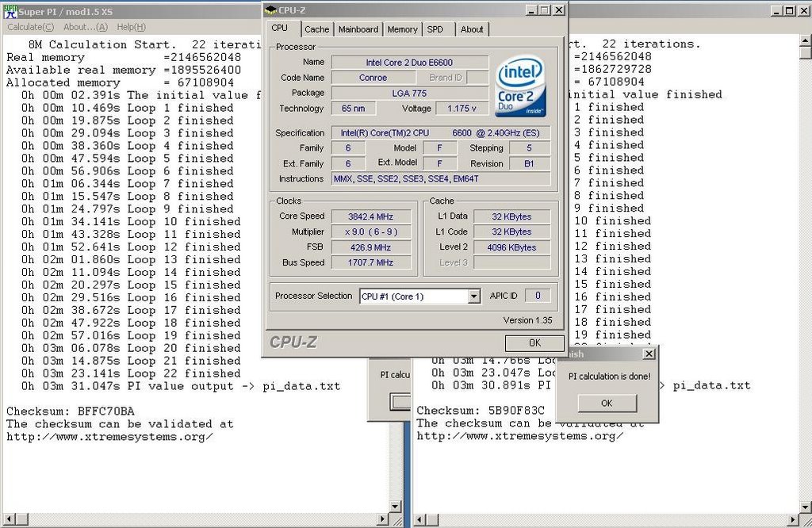Maximize the CPU-Z window
The image size is (812, 528).
point(545,10)
